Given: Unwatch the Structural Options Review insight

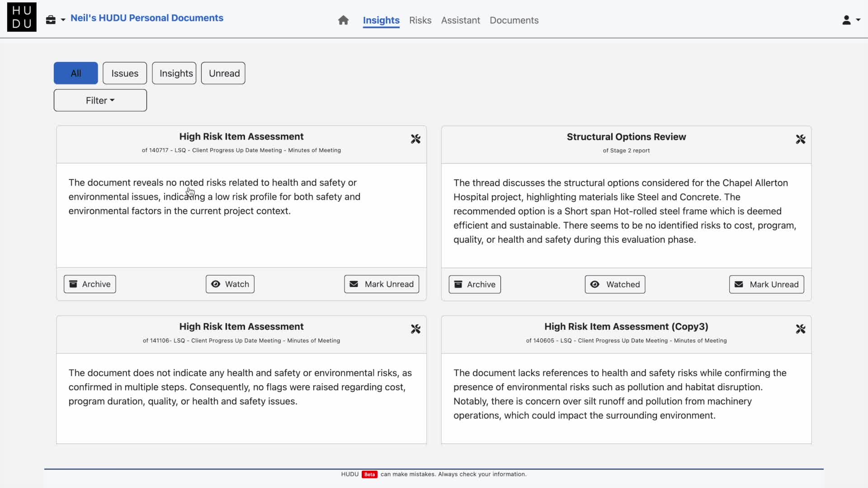Looking at the screenshot, I should 614,285.
